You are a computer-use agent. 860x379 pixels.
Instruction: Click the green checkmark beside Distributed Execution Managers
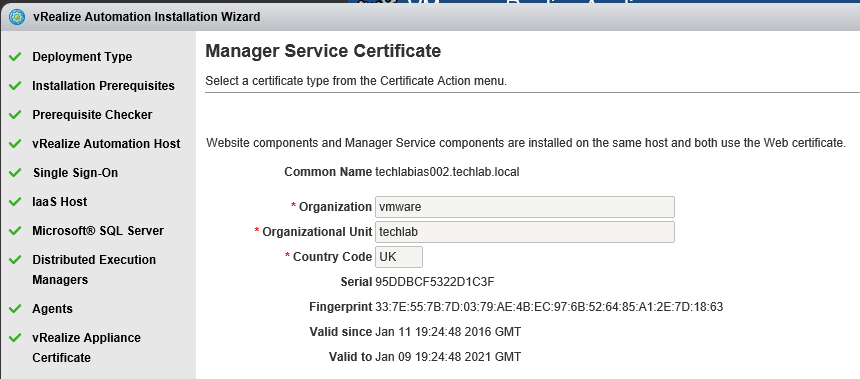[15, 259]
